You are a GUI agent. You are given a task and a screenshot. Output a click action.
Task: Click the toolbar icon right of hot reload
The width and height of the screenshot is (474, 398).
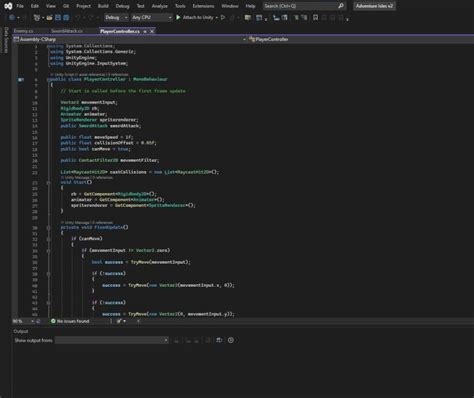(247, 17)
